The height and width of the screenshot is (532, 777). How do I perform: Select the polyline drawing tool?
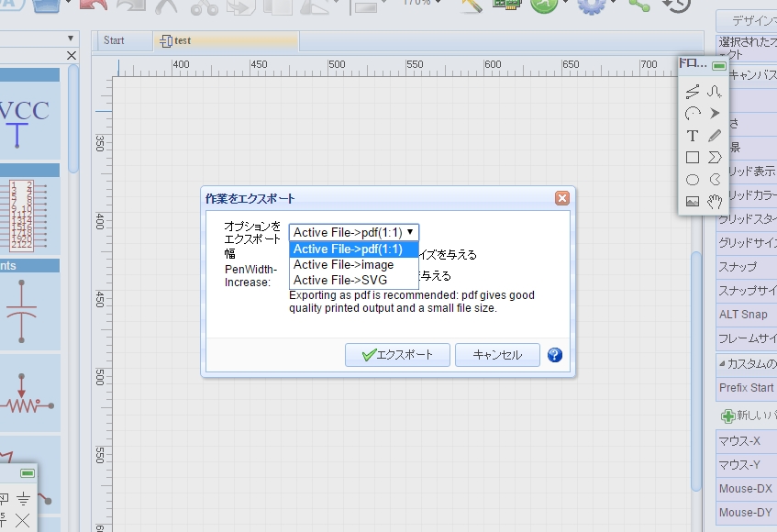coord(693,91)
